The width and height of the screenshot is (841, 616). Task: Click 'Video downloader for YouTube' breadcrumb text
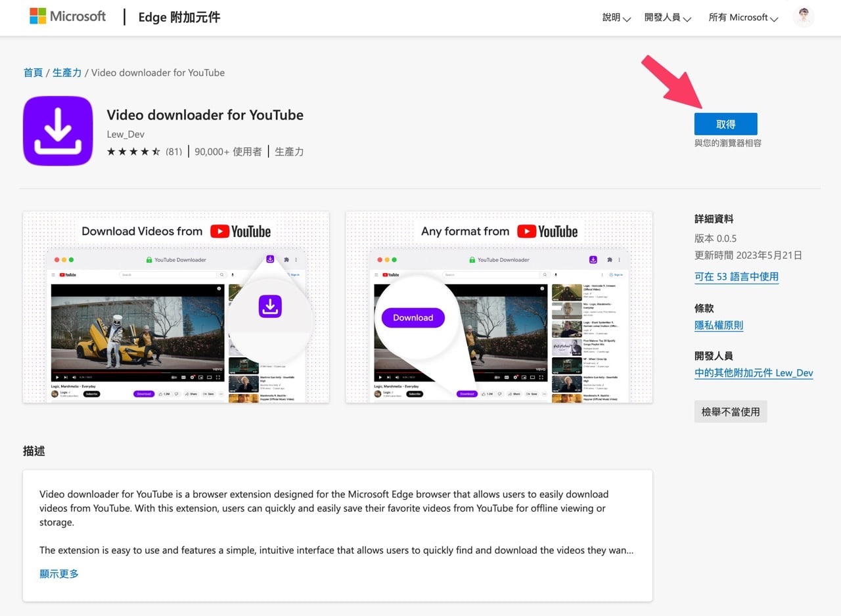tap(158, 72)
